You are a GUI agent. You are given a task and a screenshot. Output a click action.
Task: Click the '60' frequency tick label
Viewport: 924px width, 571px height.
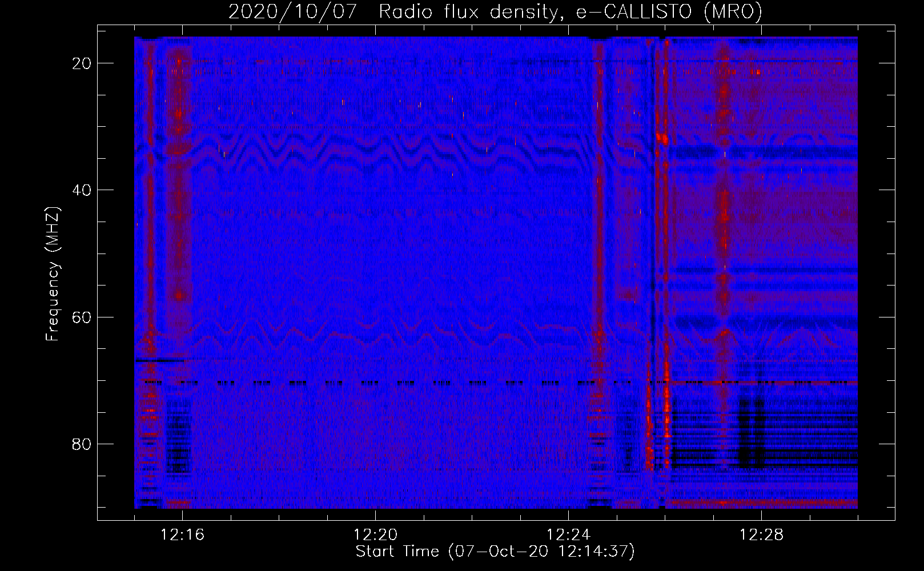coord(82,317)
